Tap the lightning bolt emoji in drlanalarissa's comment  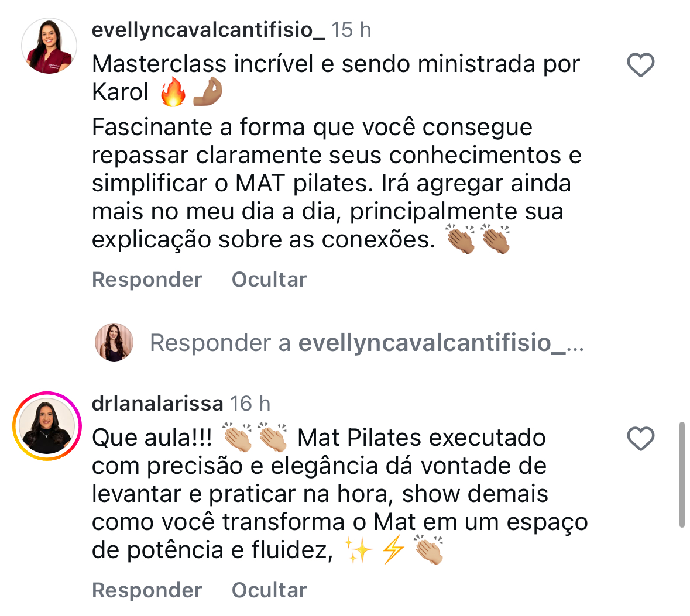(393, 549)
